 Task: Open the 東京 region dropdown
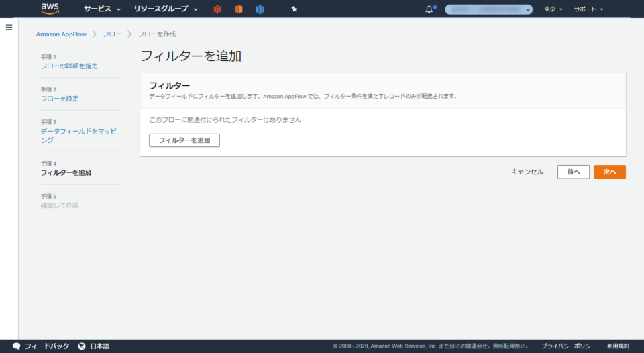(553, 9)
